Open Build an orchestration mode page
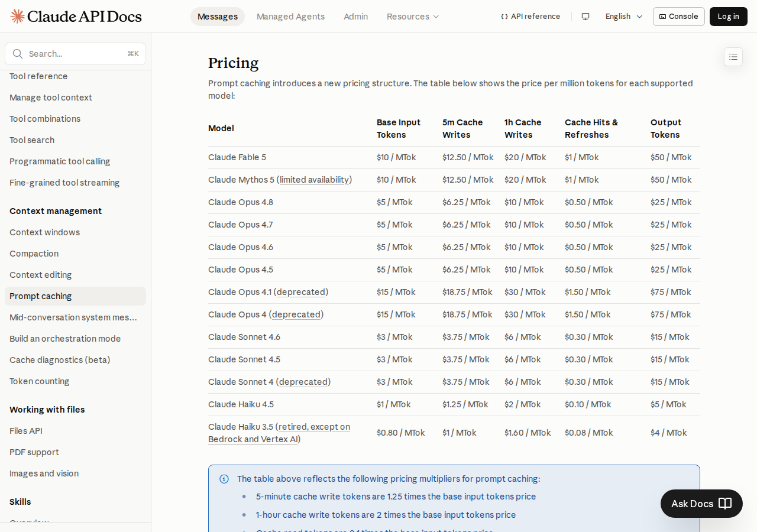This screenshot has width=757, height=532. pyautogui.click(x=75, y=339)
